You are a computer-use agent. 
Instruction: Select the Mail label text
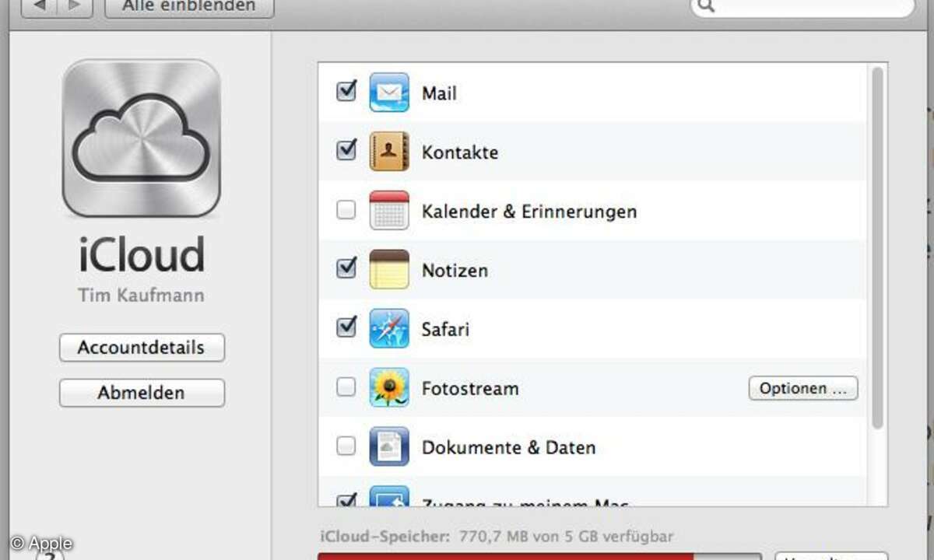439,93
